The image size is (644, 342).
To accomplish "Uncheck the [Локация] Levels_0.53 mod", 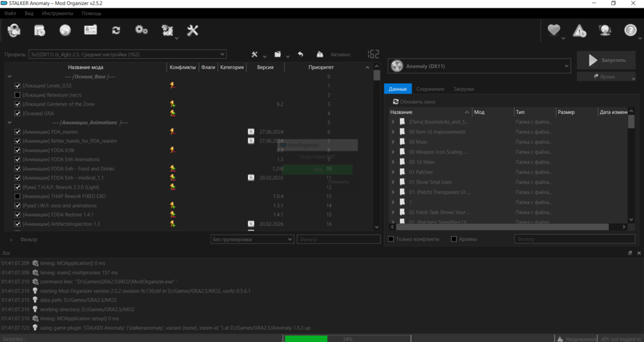I will click(x=17, y=86).
